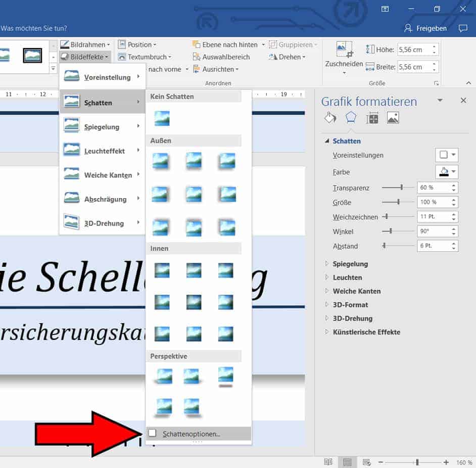
Task: Adjust the Transparenz slider
Action: (x=402, y=188)
